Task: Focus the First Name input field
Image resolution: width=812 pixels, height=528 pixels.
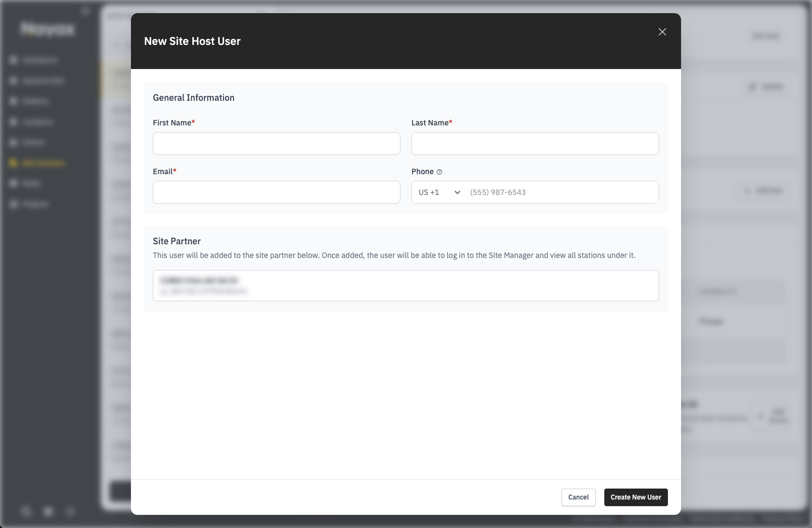Action: 277,144
